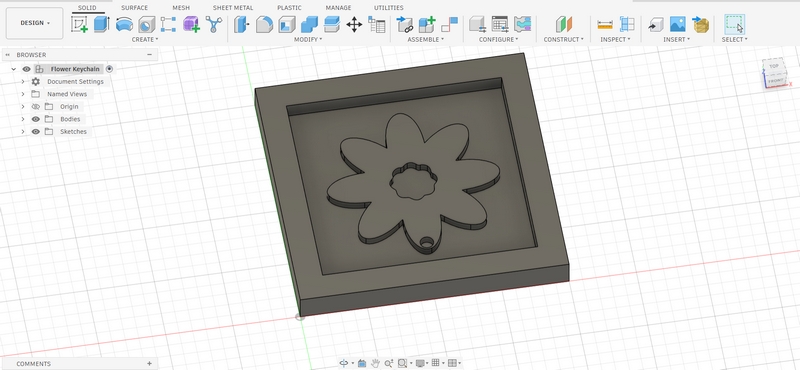Insert a canvas image

pos(678,24)
